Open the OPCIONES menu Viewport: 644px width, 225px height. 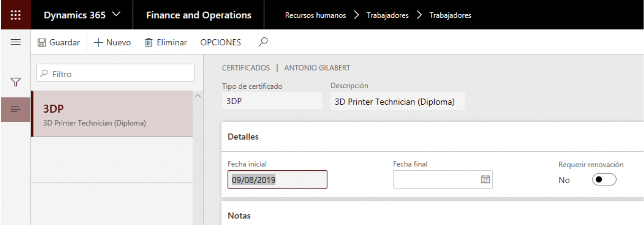[220, 42]
